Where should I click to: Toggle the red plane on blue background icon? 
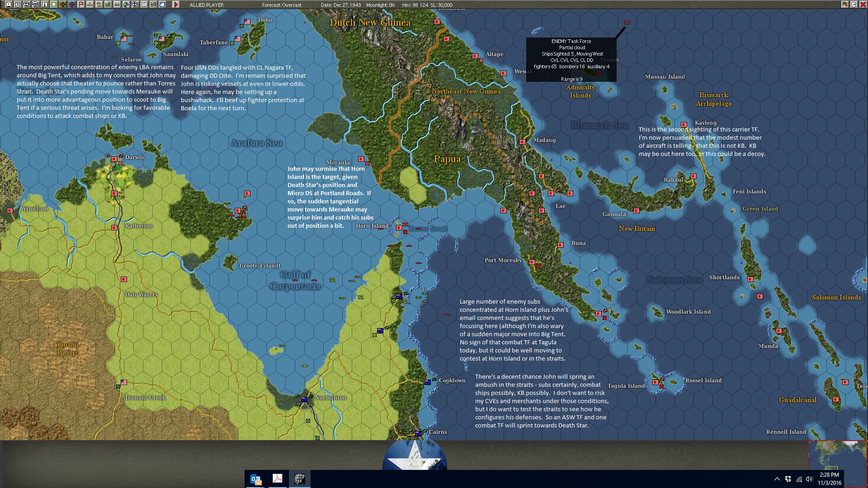pyautogui.click(x=72, y=5)
